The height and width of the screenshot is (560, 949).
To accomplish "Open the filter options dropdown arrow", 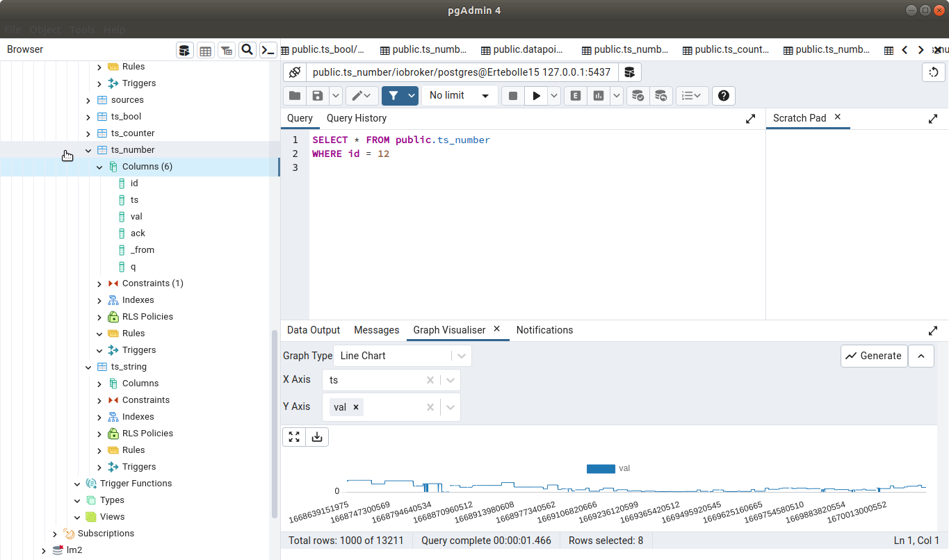I will click(412, 96).
